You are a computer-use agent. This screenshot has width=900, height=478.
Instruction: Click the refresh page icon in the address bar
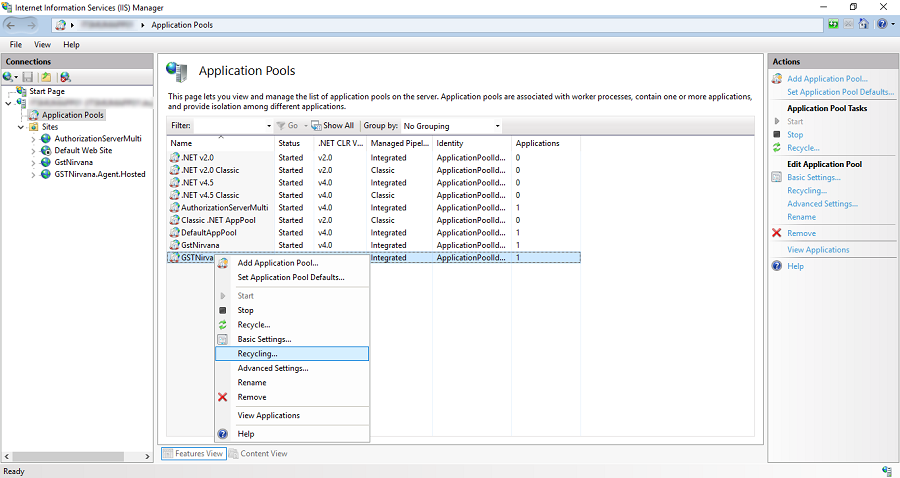pos(833,24)
